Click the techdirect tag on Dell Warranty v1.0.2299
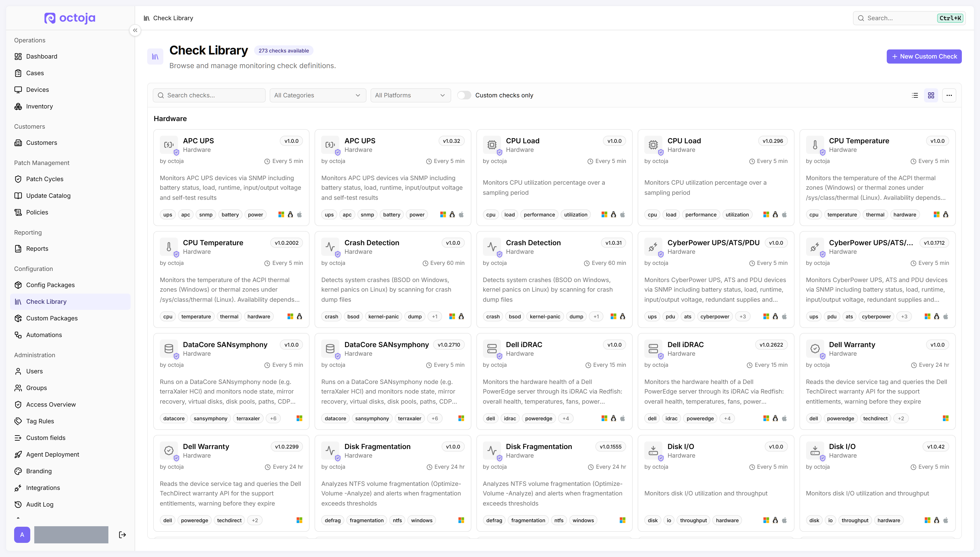The image size is (980, 557). (229, 521)
